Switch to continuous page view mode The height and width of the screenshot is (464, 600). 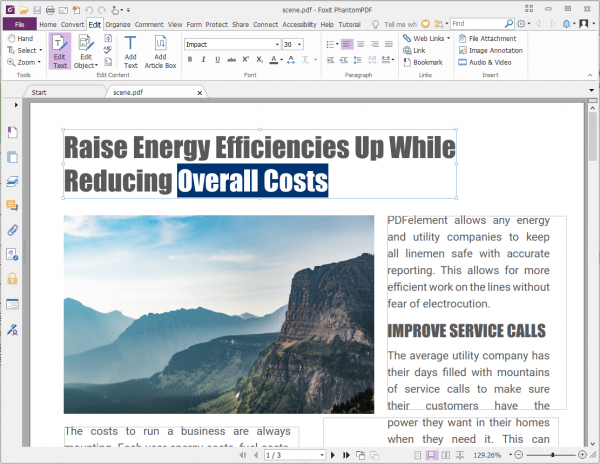pos(431,455)
